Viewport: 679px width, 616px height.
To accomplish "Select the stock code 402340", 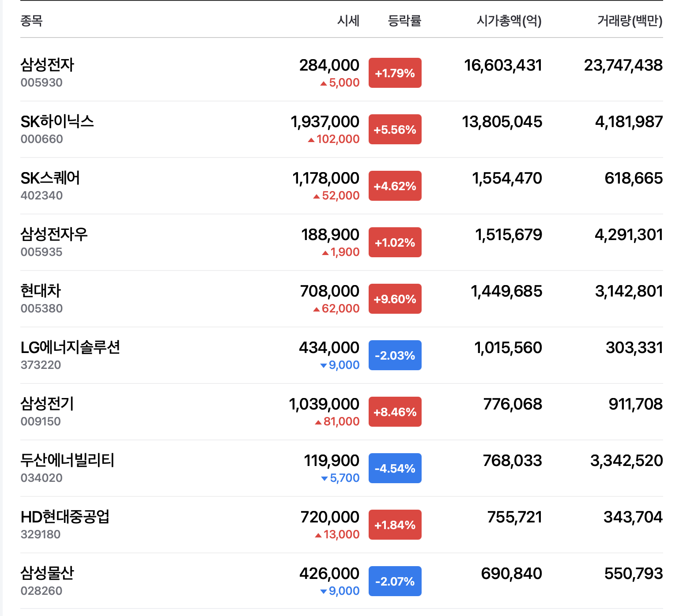I will pyautogui.click(x=41, y=195).
